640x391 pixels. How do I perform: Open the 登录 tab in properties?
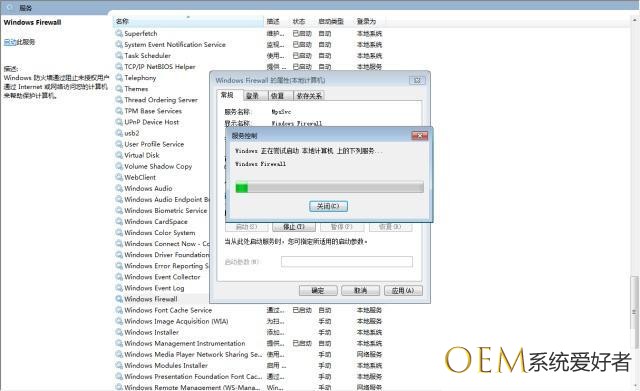(x=253, y=96)
